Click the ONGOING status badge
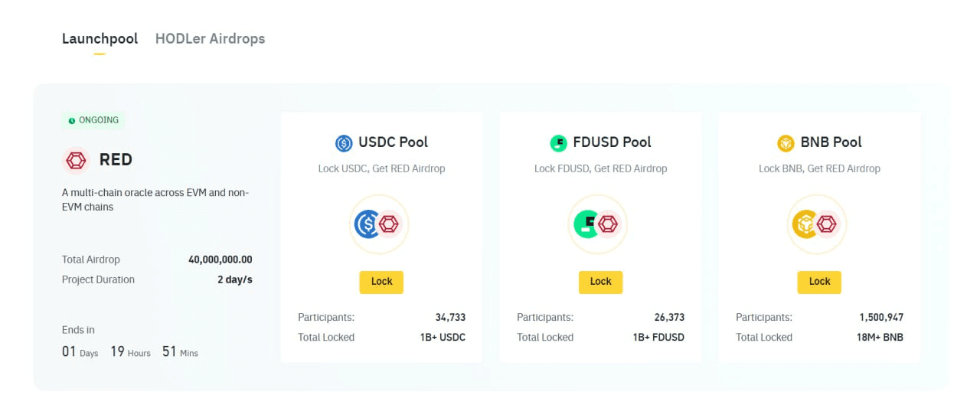The width and height of the screenshot is (980, 418). tap(93, 120)
